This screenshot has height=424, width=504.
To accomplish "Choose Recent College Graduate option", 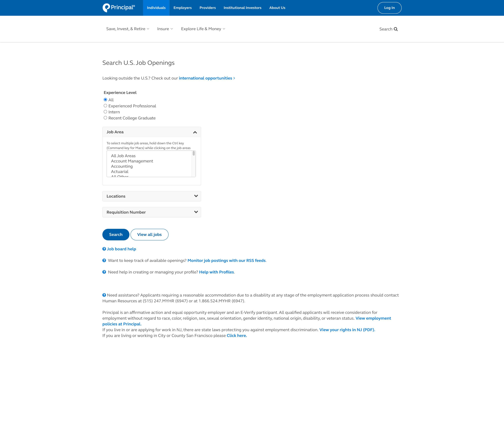I will pos(105,118).
